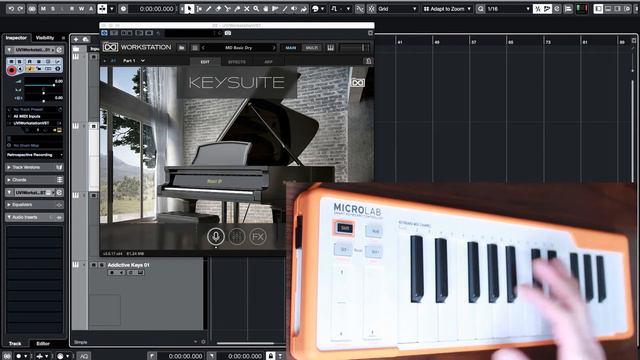Switch to the Editor tab at bottom left
Image resolution: width=640 pixels, height=360 pixels.
(x=43, y=344)
